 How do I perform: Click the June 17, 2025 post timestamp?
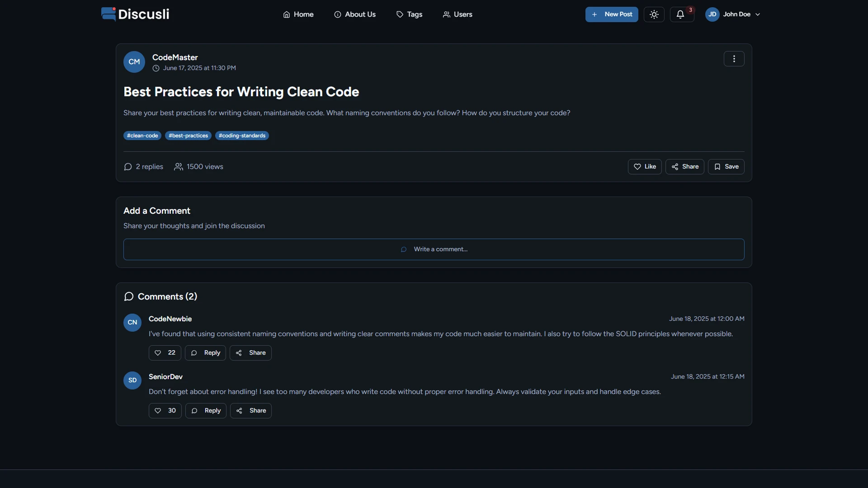click(199, 68)
